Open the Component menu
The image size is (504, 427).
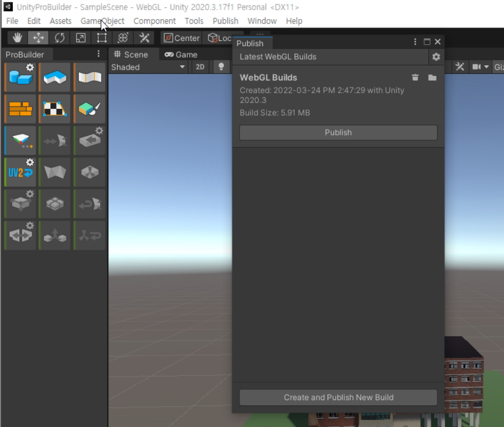coord(155,21)
